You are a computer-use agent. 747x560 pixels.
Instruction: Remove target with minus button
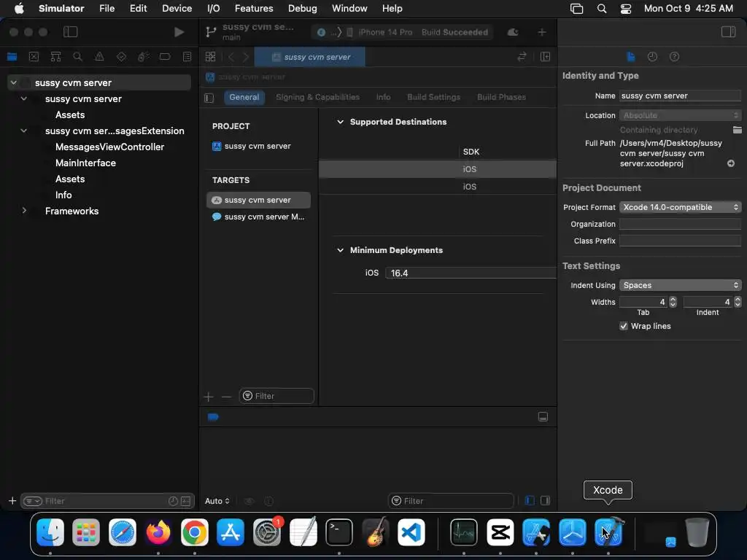(x=226, y=396)
